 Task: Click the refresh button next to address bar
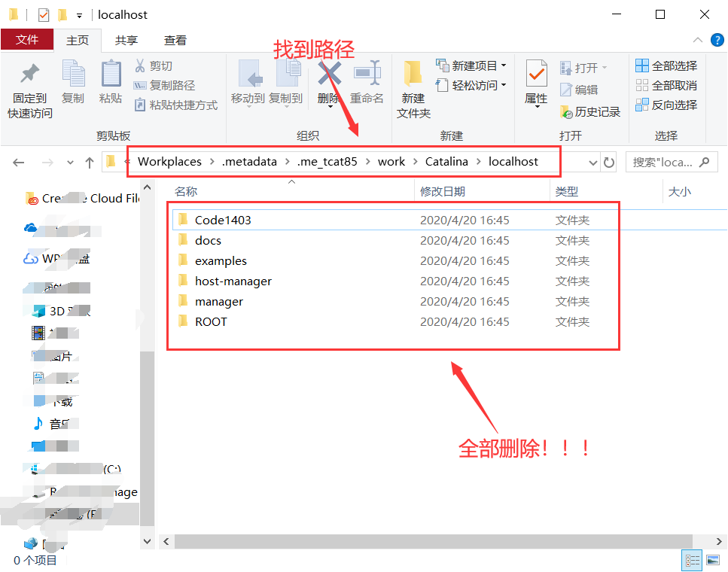pyautogui.click(x=609, y=161)
